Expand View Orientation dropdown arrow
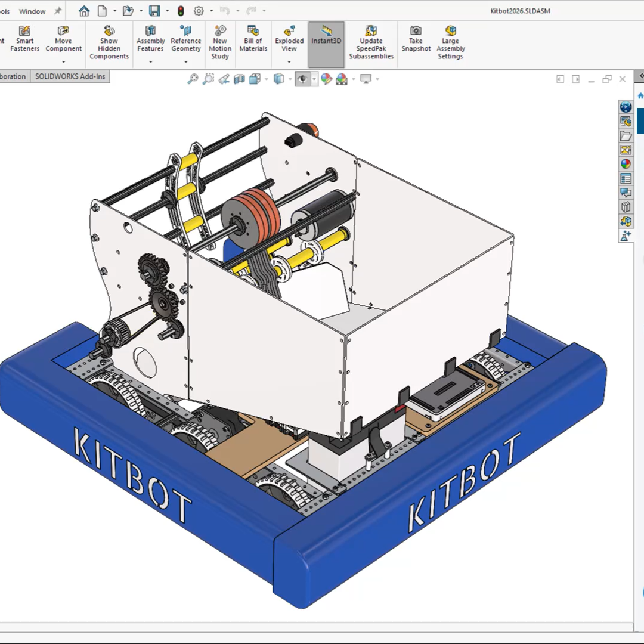 pyautogui.click(x=267, y=79)
